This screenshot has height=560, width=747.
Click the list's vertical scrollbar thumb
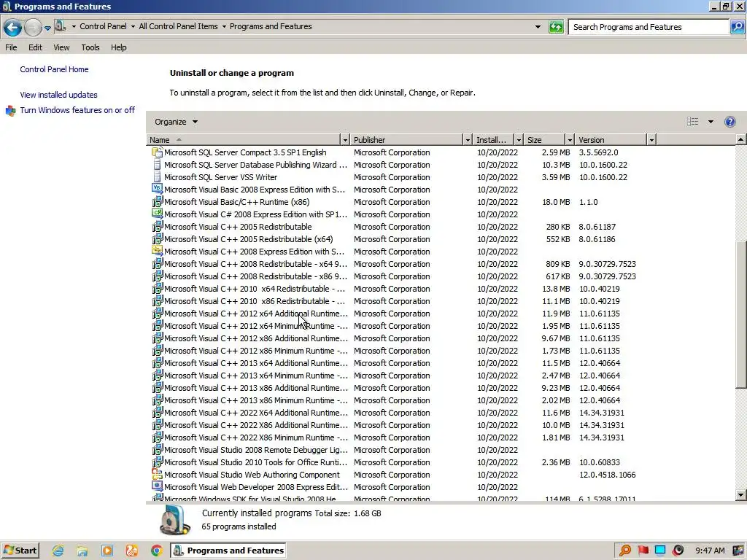point(740,314)
